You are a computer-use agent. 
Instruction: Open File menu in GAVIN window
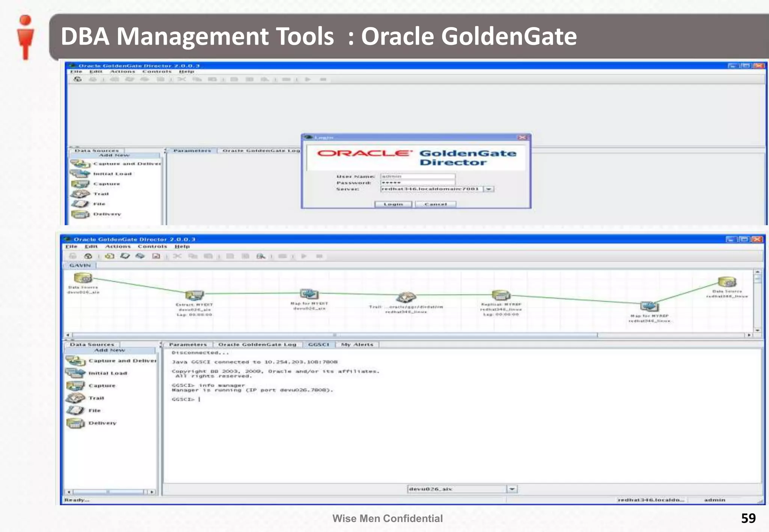[x=71, y=246]
